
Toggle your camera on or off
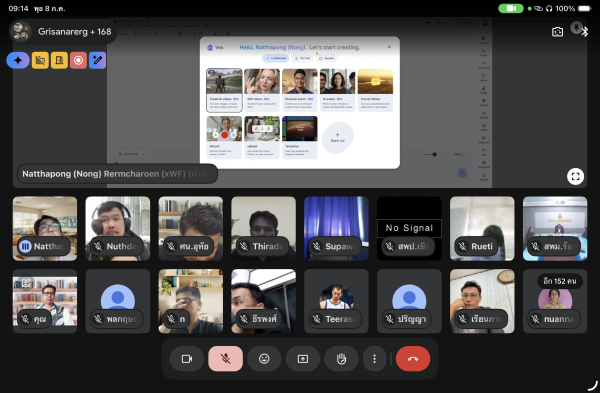[187, 359]
